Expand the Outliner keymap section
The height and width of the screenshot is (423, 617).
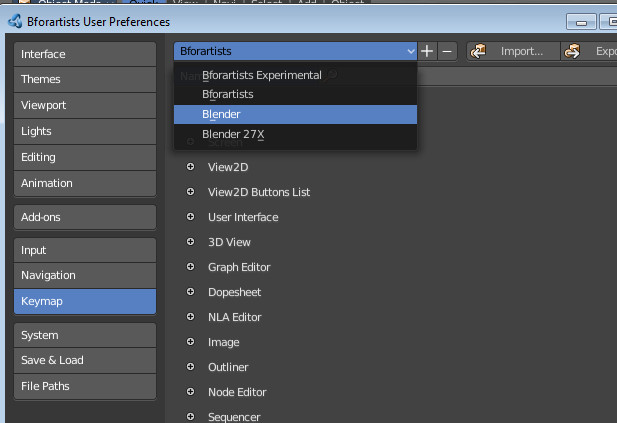190,367
